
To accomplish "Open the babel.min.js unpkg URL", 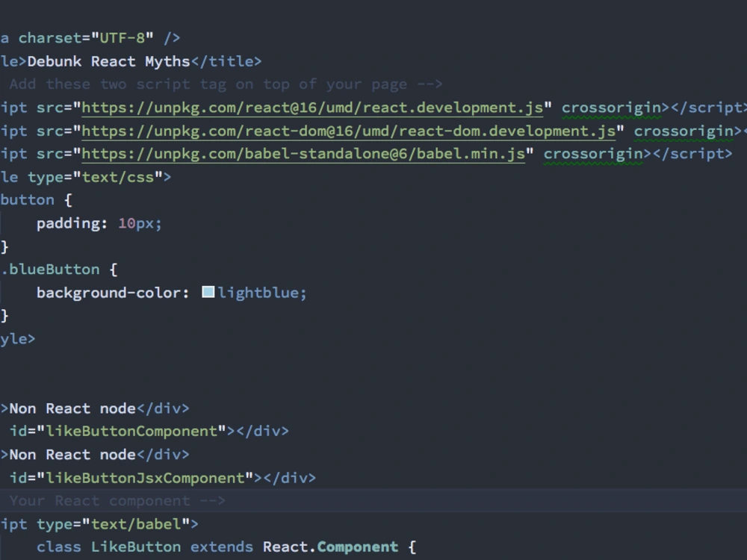I will tap(303, 154).
